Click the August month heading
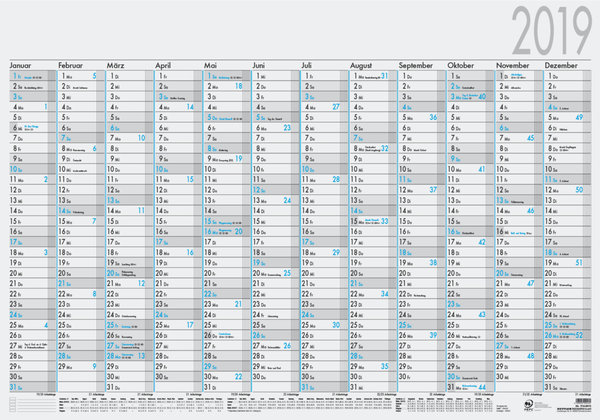This screenshot has width=600, height=420. [366, 65]
